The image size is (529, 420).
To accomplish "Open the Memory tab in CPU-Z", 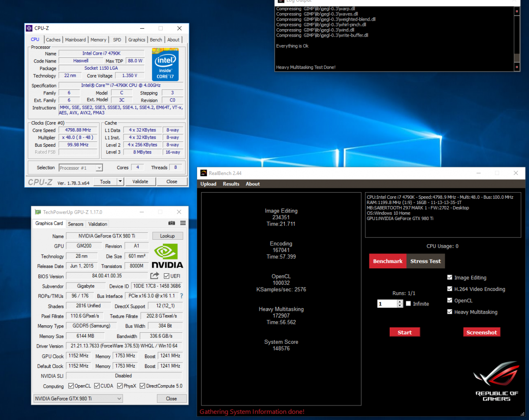I will point(98,40).
